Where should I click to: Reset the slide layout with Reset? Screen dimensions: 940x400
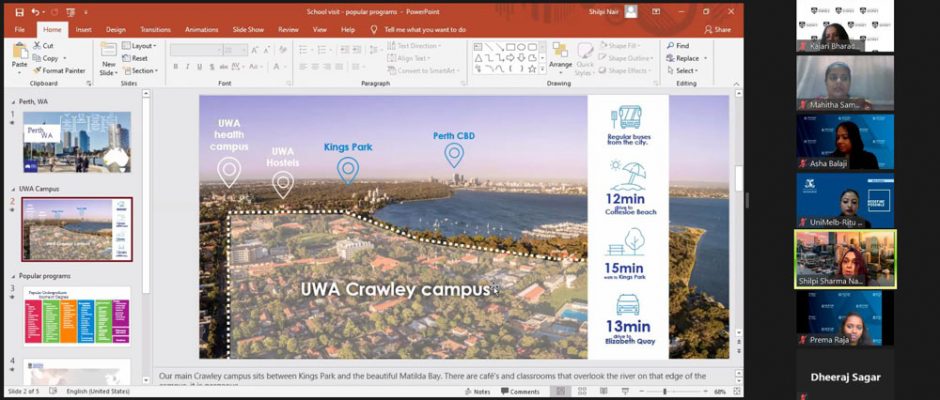[x=135, y=58]
